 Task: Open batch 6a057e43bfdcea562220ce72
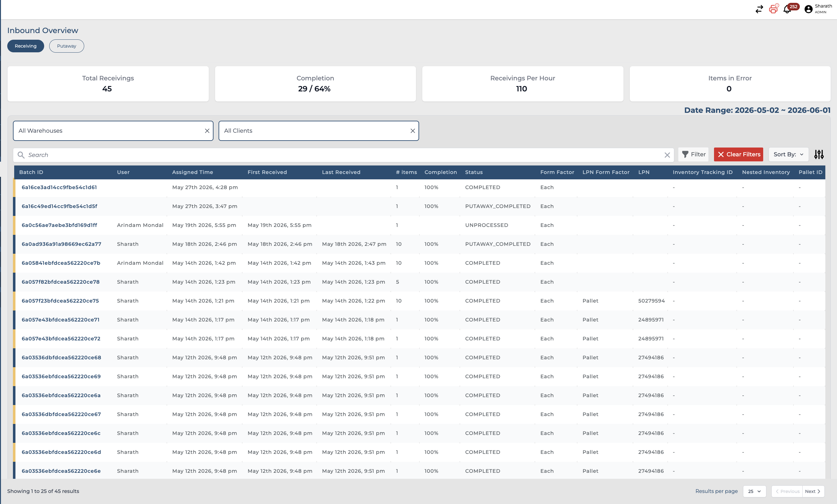(61, 339)
